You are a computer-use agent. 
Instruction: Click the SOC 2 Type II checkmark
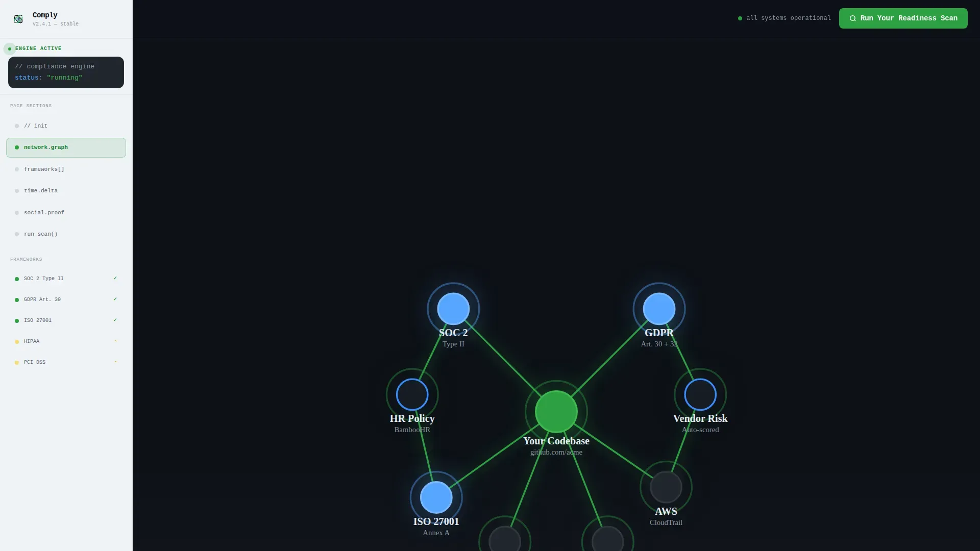pos(115,278)
